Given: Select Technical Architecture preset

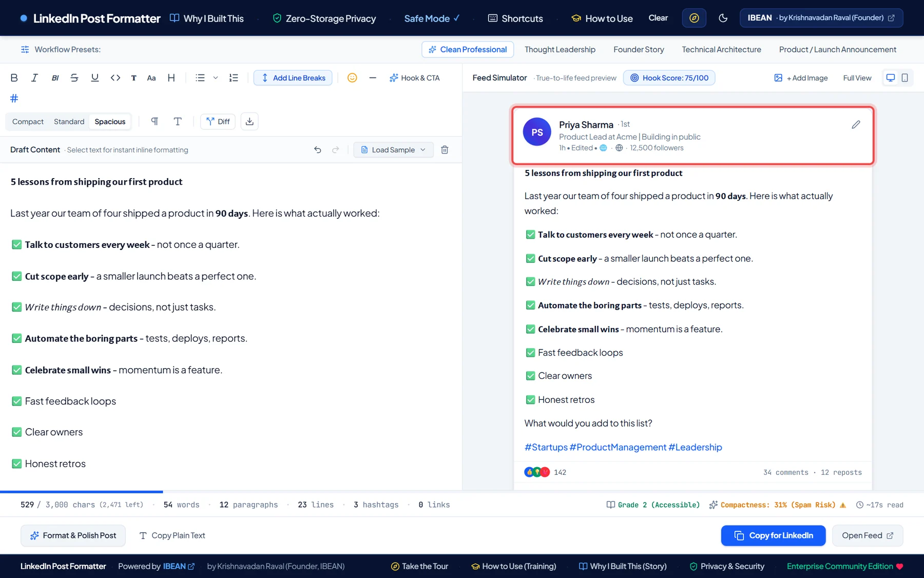Looking at the screenshot, I should coord(721,50).
